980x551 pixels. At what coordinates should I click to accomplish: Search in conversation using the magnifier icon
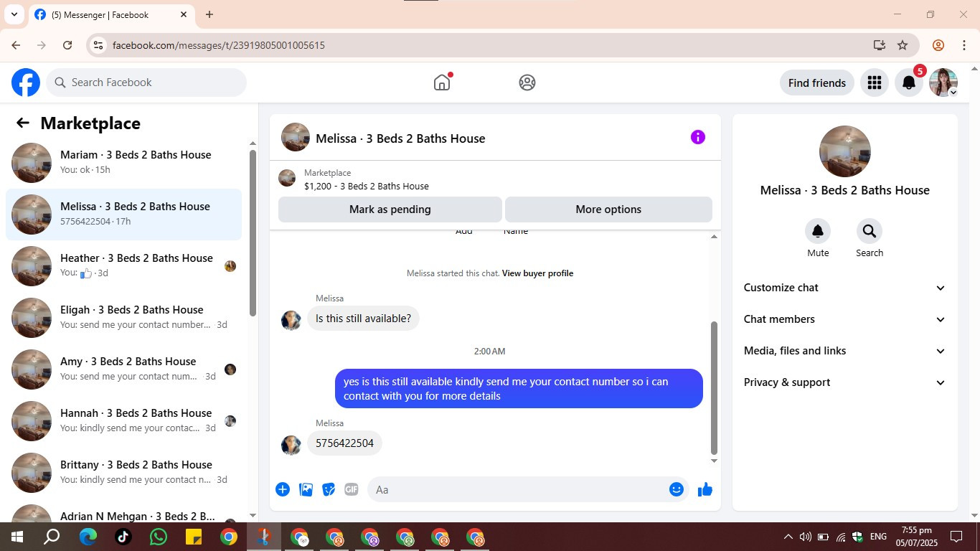click(x=870, y=231)
